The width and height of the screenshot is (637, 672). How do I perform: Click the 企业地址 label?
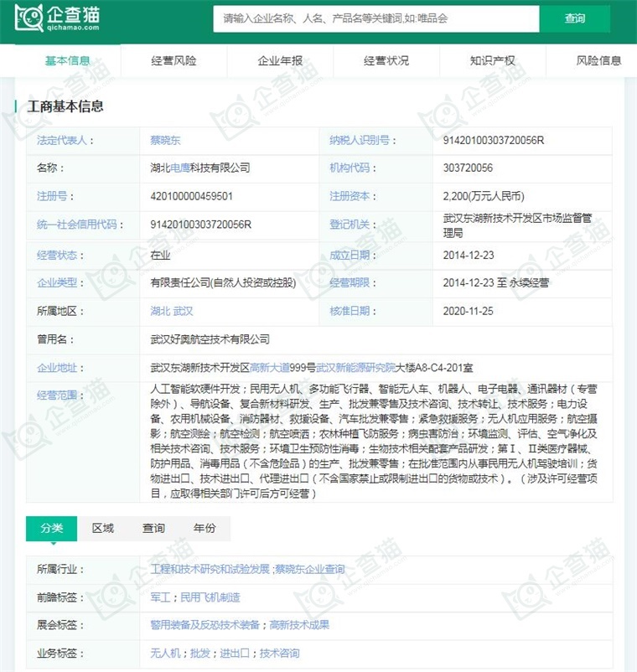57,368
